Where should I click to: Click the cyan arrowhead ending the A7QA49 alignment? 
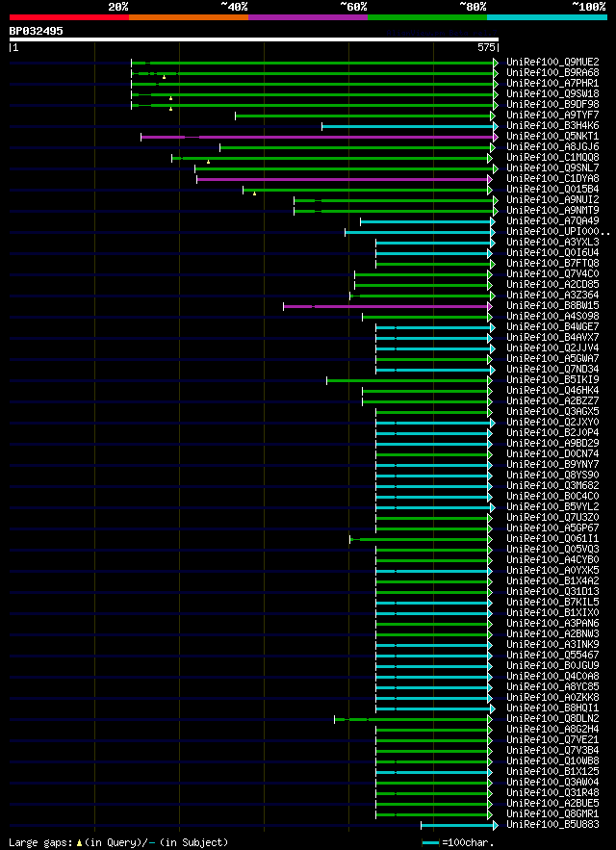[x=493, y=221]
